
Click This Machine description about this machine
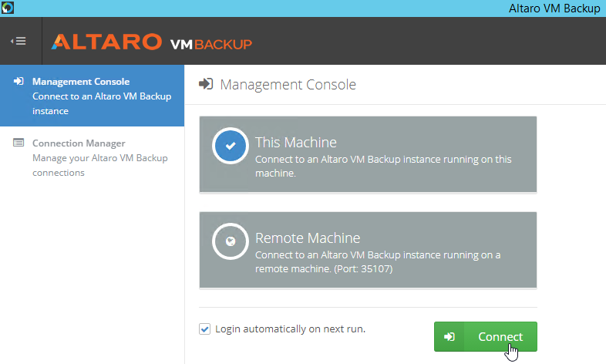[383, 166]
